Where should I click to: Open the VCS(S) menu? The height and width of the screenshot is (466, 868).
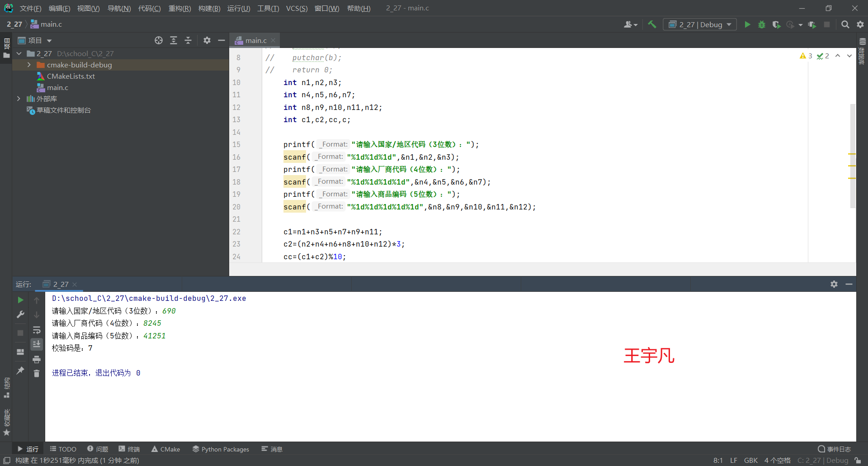click(x=297, y=8)
